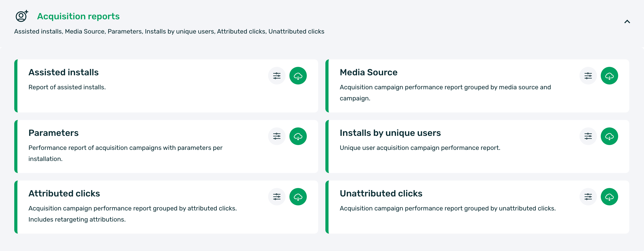Collapse the Acquisition reports section
This screenshot has width=644, height=251.
(627, 22)
